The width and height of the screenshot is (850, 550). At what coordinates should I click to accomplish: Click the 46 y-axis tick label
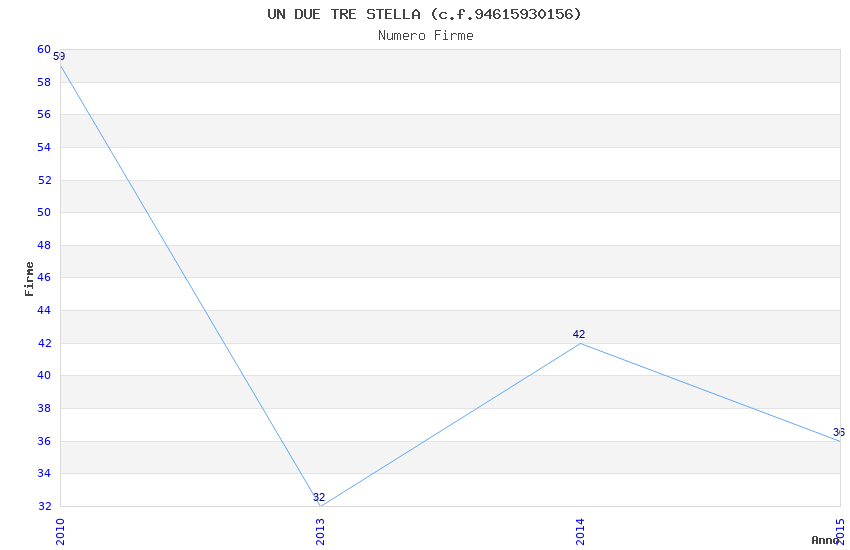point(44,278)
